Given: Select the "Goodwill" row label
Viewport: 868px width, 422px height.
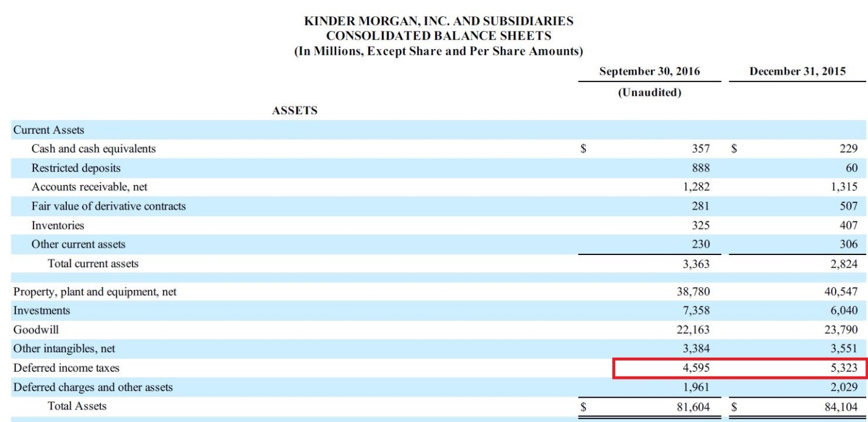Looking at the screenshot, I should pos(36,330).
